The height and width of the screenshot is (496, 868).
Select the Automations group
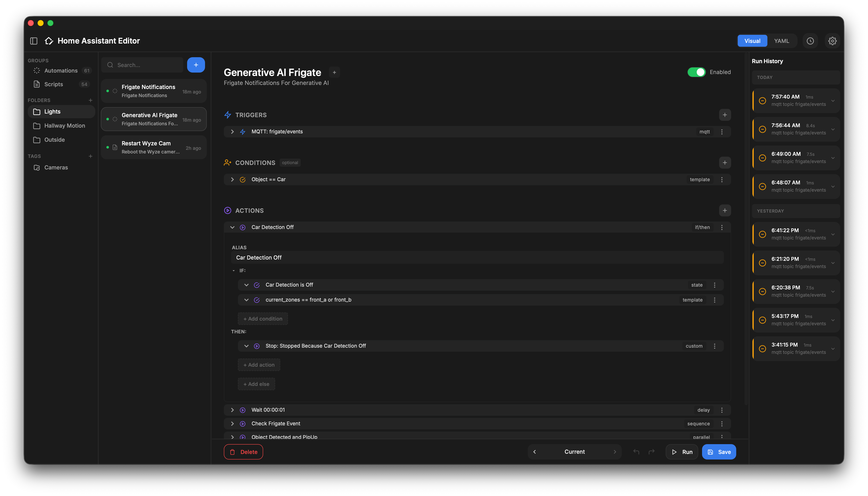(61, 70)
